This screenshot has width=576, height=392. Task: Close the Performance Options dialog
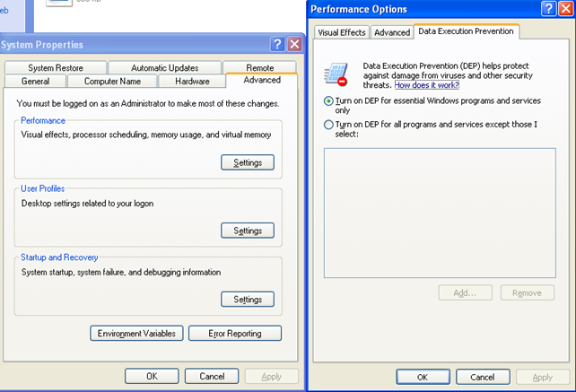tap(566, 9)
